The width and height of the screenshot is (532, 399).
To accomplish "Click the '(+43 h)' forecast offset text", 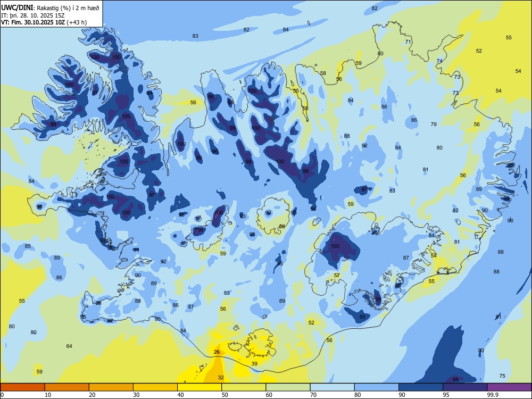I will pos(77,22).
